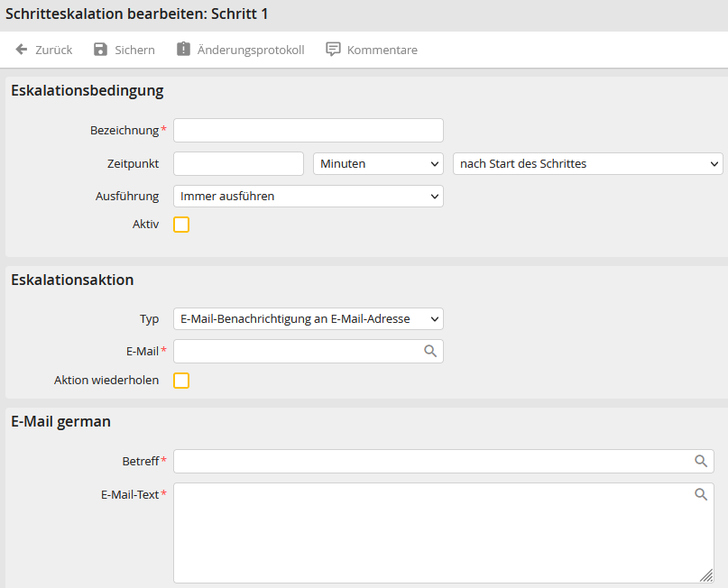Open the Ausführung 'Immer ausführen' dropdown
This screenshot has width=728, height=588.
click(308, 197)
